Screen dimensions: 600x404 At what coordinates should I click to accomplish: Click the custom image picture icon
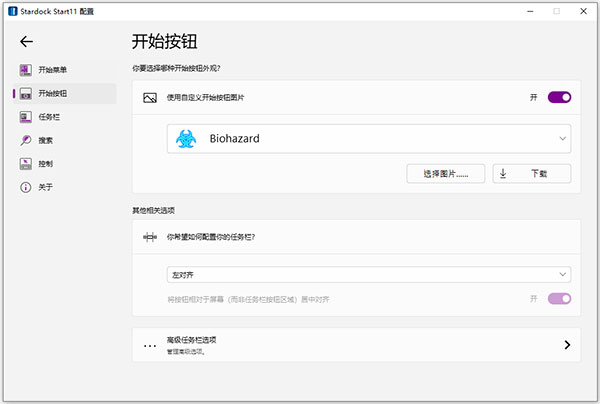point(150,98)
